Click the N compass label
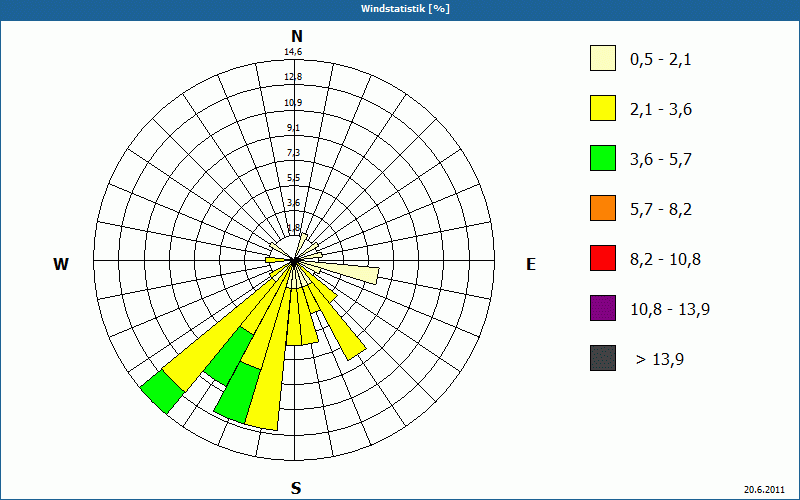The height and width of the screenshot is (500, 800). [x=296, y=36]
